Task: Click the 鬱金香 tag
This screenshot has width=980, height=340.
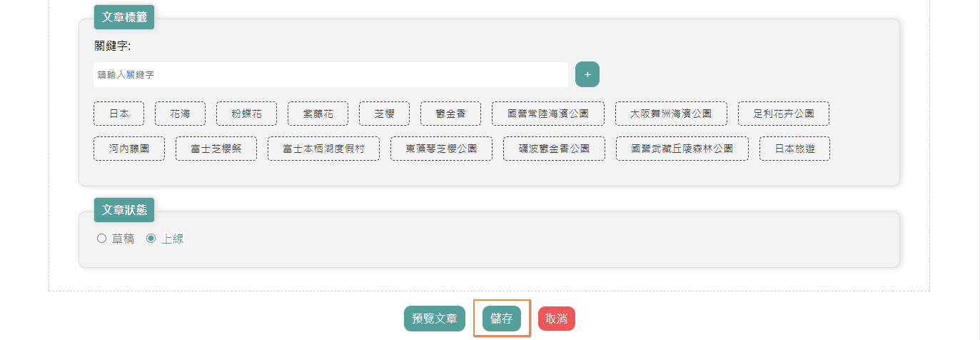Action: [450, 114]
